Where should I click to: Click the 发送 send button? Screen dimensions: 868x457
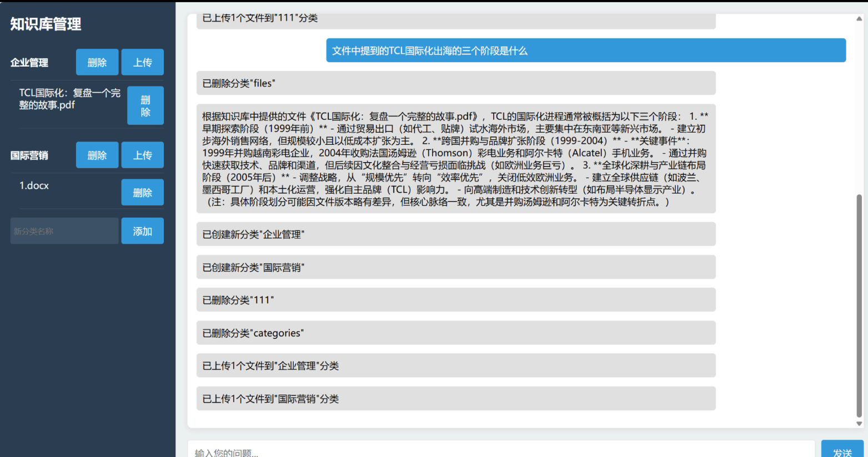coord(842,449)
